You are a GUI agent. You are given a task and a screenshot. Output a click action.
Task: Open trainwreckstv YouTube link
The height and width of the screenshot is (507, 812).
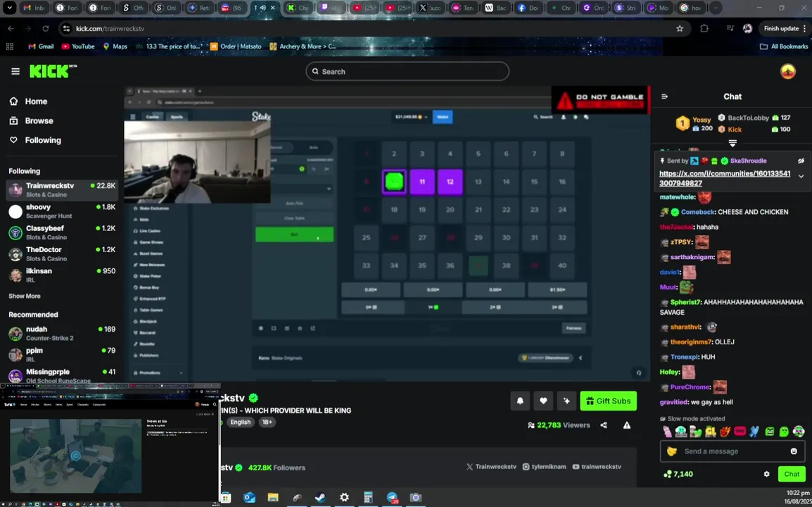tap(597, 467)
